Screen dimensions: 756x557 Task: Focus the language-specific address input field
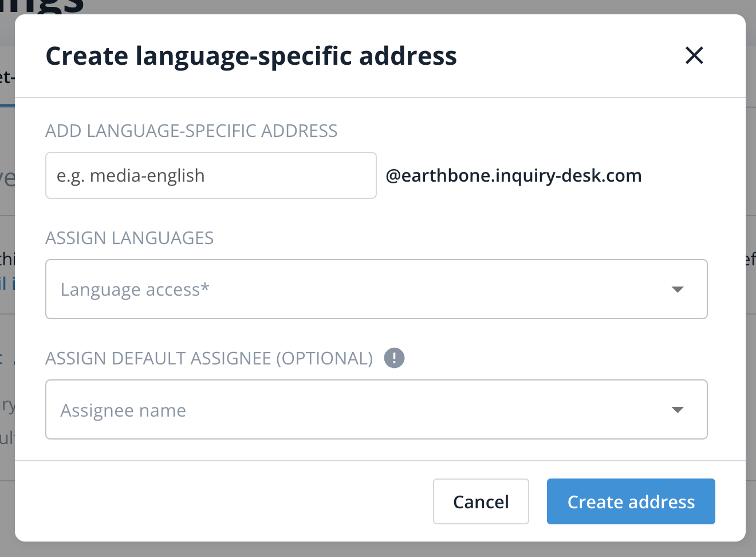pos(211,175)
